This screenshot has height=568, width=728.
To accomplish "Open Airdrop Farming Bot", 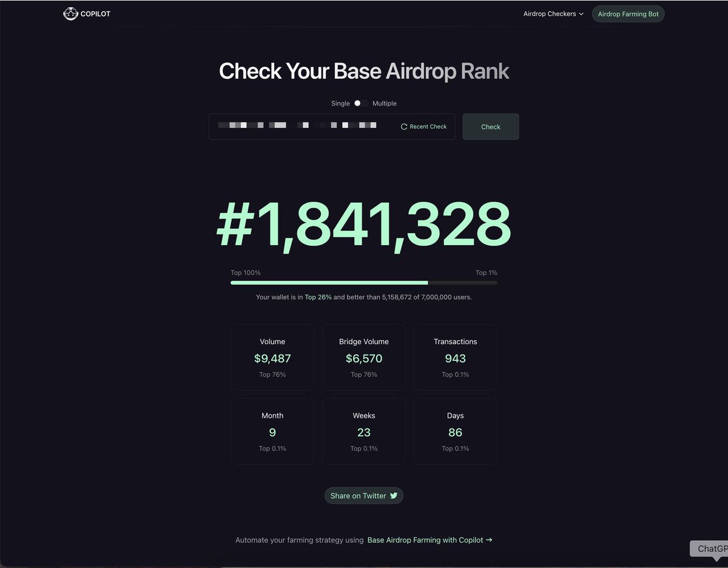I will 628,14.
